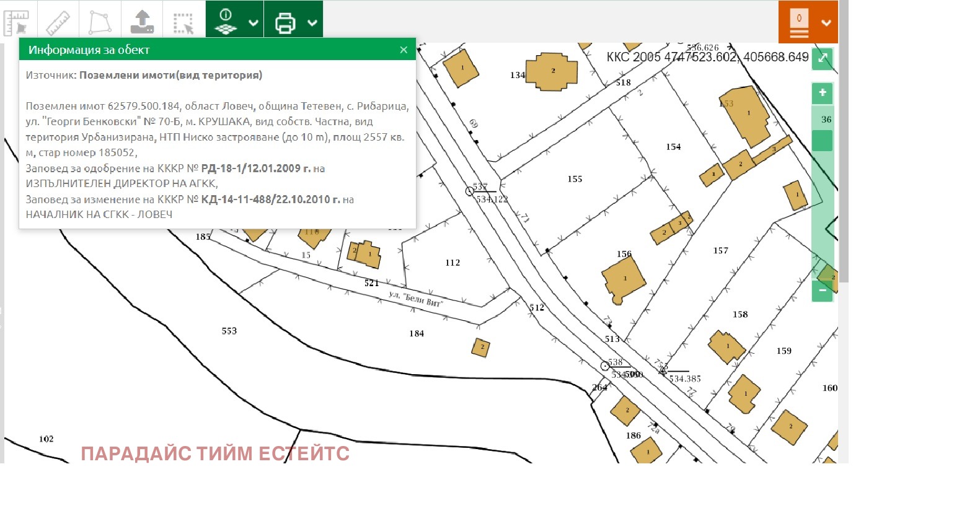This screenshot has height=516, width=980.
Task: Open the orange selected objects list
Action: (x=799, y=22)
